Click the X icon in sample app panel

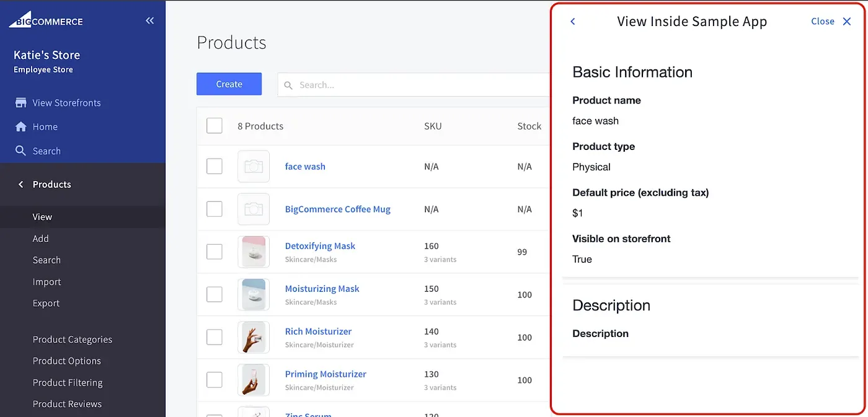[x=847, y=21]
